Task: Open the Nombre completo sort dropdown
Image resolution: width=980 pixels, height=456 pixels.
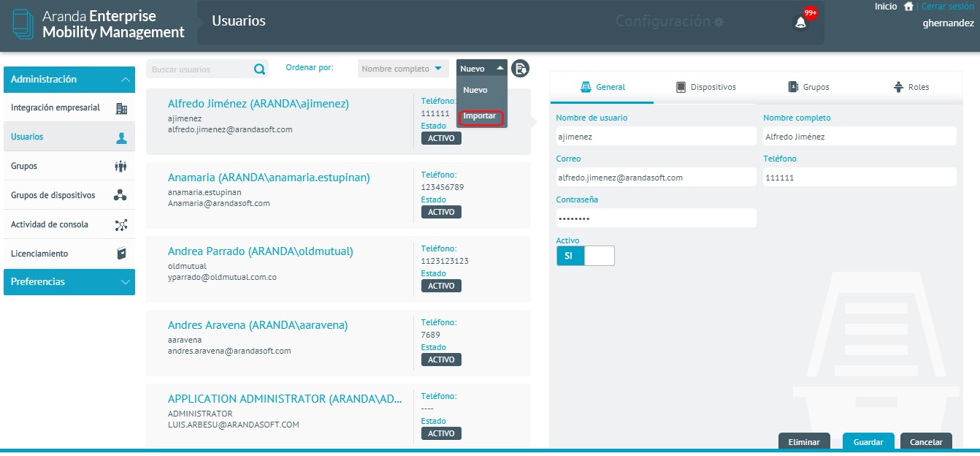Action: [x=403, y=69]
